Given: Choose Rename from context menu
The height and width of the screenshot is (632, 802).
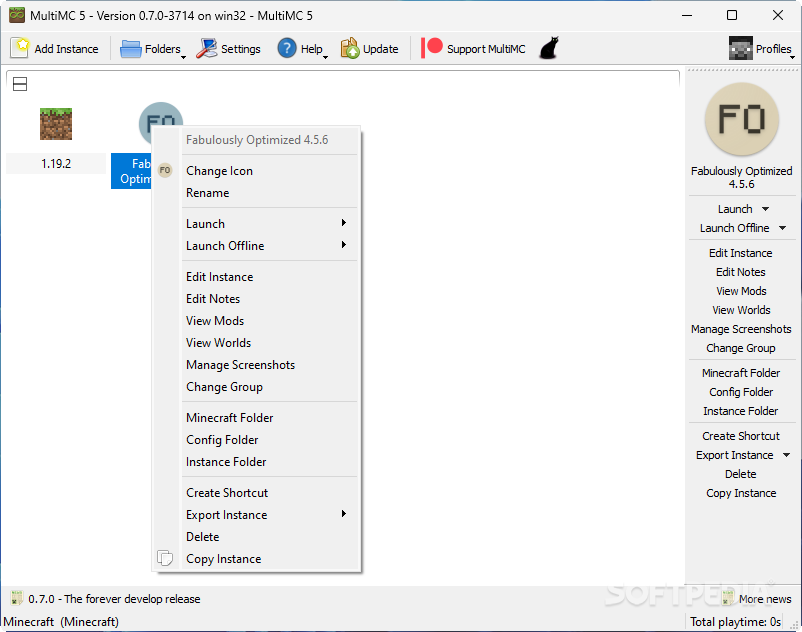Looking at the screenshot, I should pos(208,193).
